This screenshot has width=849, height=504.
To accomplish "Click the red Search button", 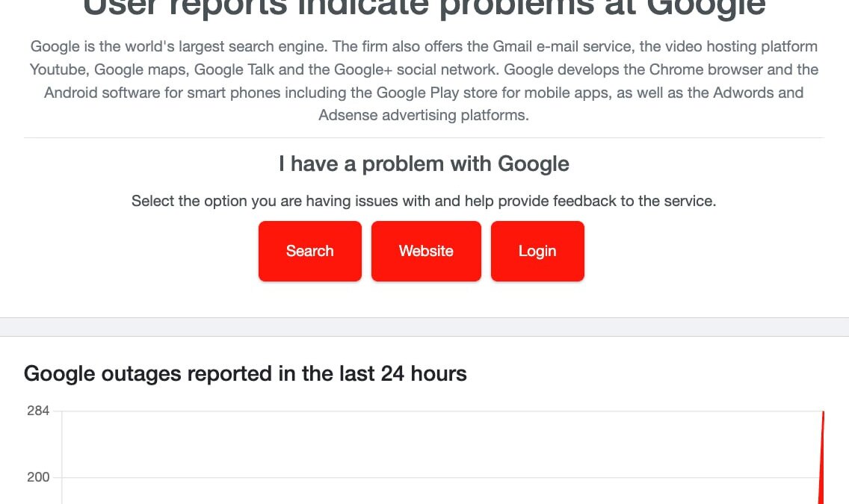I will pos(309,252).
